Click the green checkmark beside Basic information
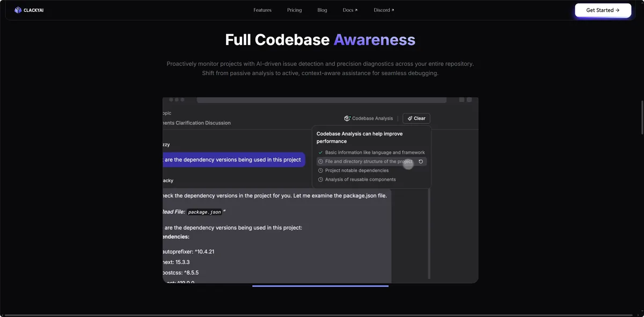This screenshot has height=317, width=644. (x=320, y=153)
